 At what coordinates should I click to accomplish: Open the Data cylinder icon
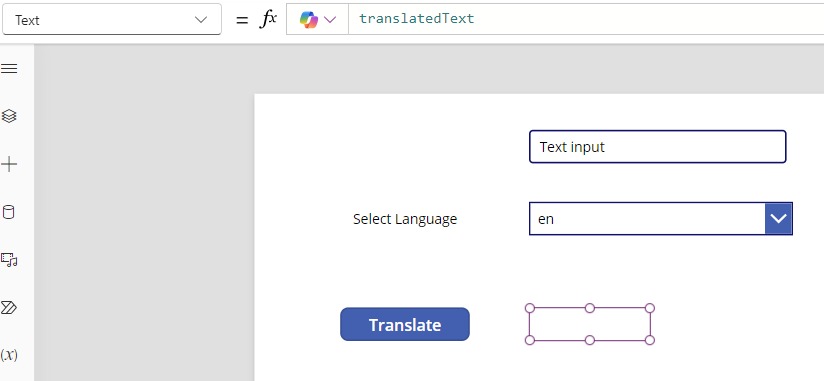(x=9, y=212)
